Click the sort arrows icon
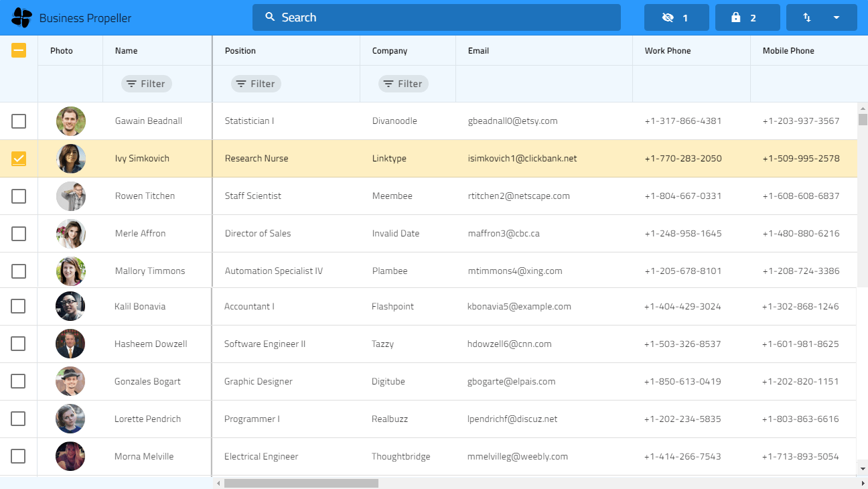This screenshot has height=489, width=868. (807, 18)
